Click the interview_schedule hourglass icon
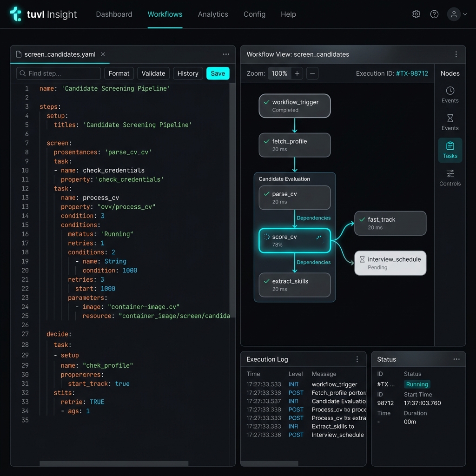 (x=362, y=259)
